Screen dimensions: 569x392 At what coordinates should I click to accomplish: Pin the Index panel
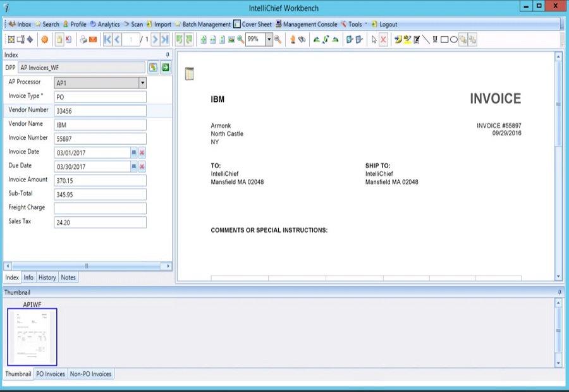(168, 55)
